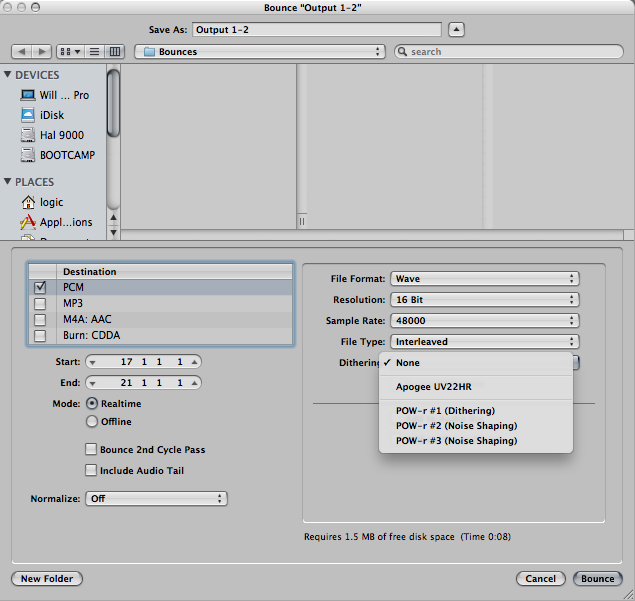Collapse the PLACES section
635x601 pixels.
(7, 181)
